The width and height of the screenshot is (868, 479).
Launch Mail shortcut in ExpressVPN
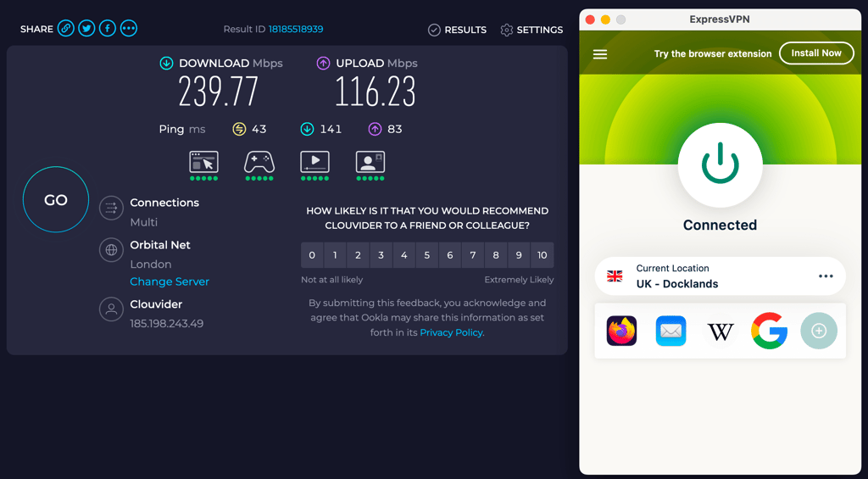[x=671, y=331]
